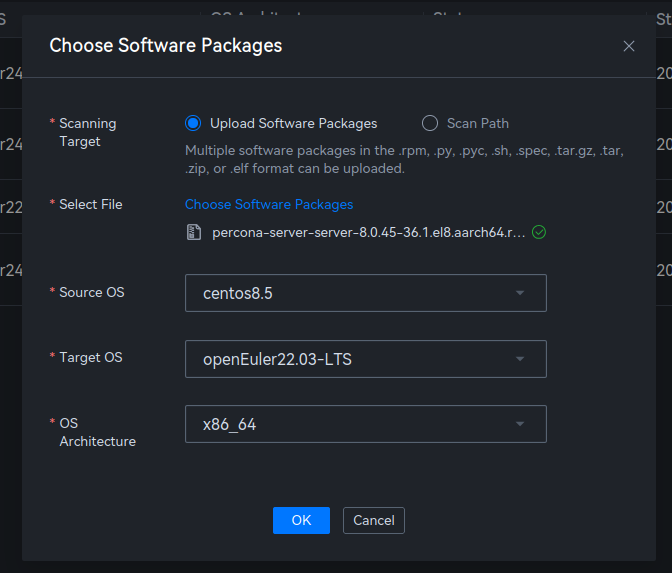Open the centos8.5 Source OS combo box

[x=350, y=293]
